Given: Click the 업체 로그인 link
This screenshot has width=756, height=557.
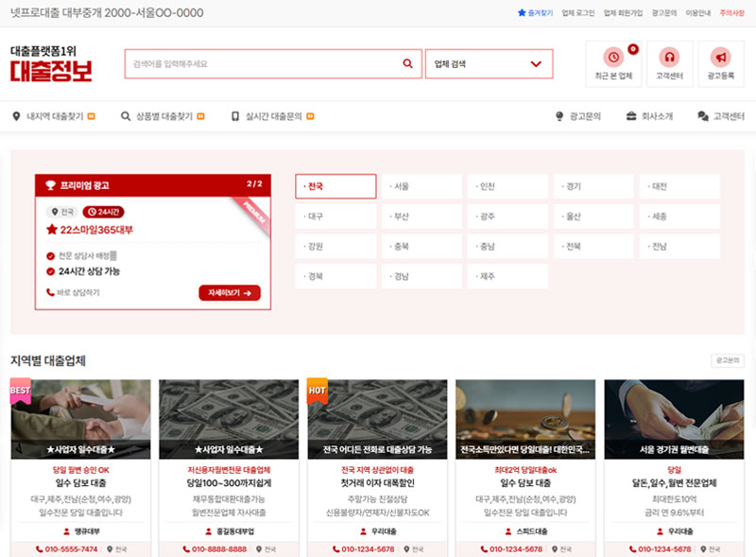Looking at the screenshot, I should (x=577, y=13).
